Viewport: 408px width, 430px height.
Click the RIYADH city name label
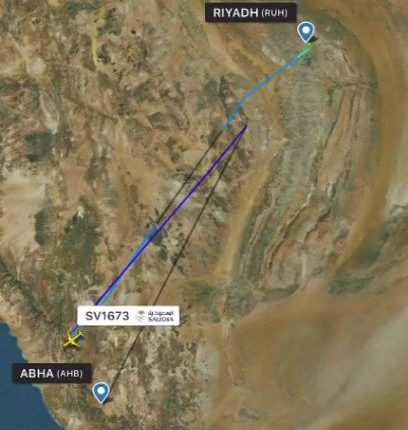point(236,13)
